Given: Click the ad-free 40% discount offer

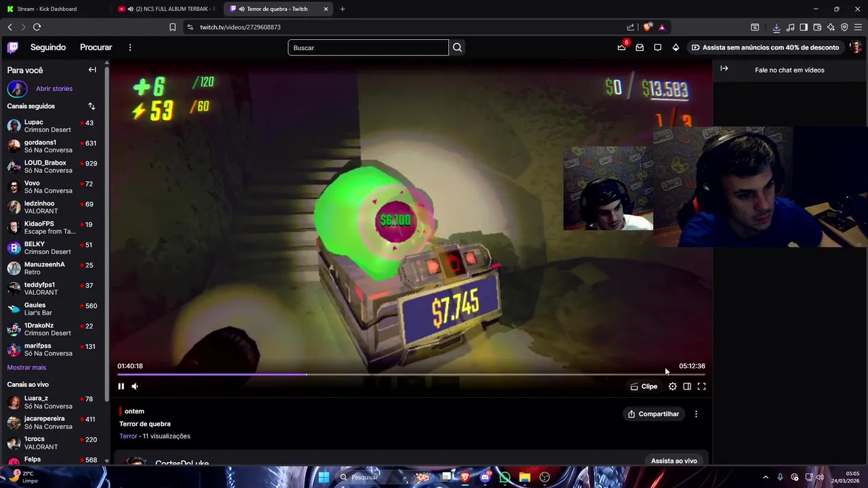Looking at the screenshot, I should [765, 47].
